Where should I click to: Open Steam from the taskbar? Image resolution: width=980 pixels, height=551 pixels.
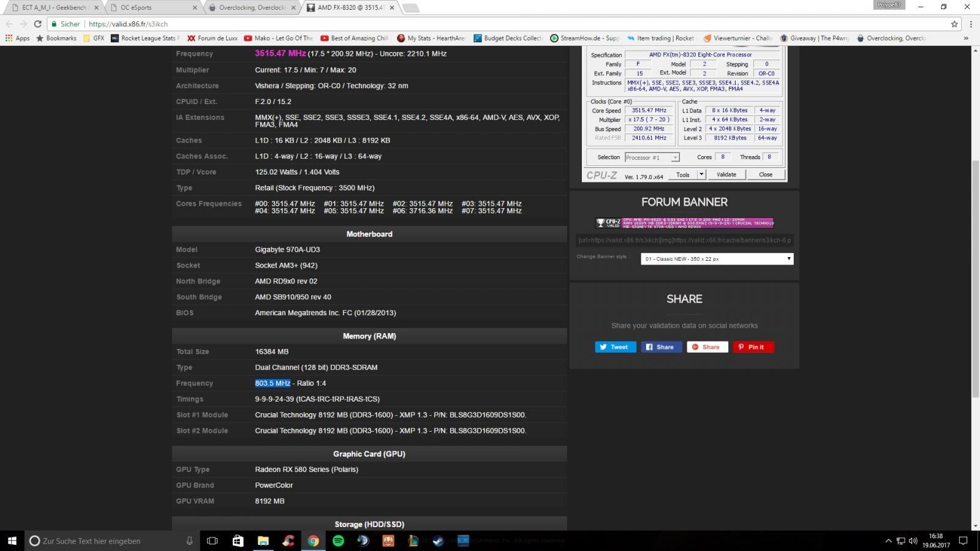(x=438, y=541)
